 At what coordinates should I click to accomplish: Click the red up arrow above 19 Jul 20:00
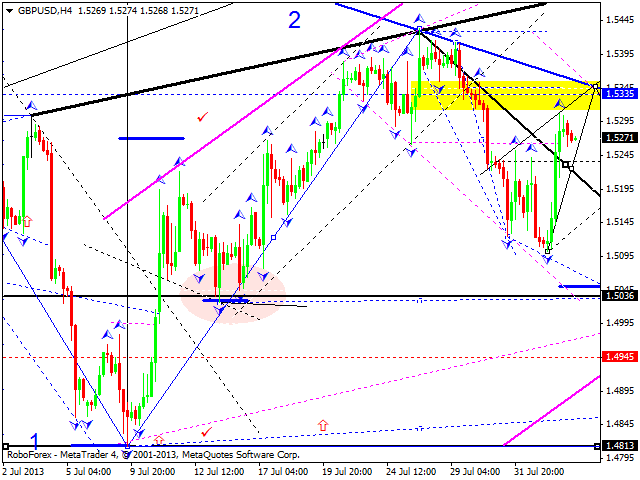click(323, 425)
